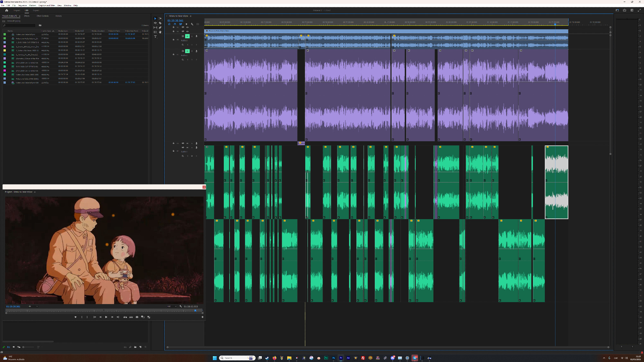
Task: Click Quick Export share icon top right
Action: tap(624, 10)
